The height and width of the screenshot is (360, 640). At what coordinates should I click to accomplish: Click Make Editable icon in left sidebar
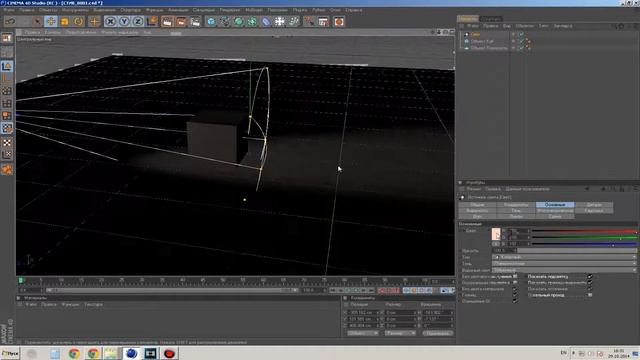tap(7, 38)
